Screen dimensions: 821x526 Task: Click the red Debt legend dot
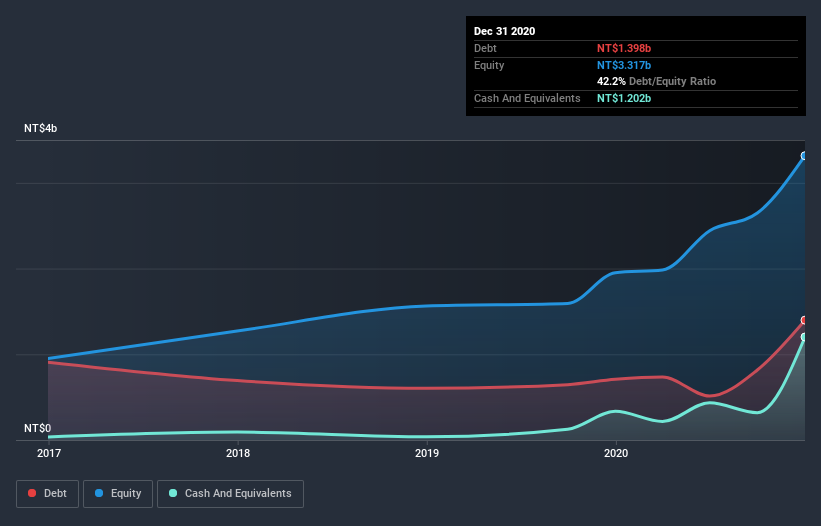[x=32, y=493]
